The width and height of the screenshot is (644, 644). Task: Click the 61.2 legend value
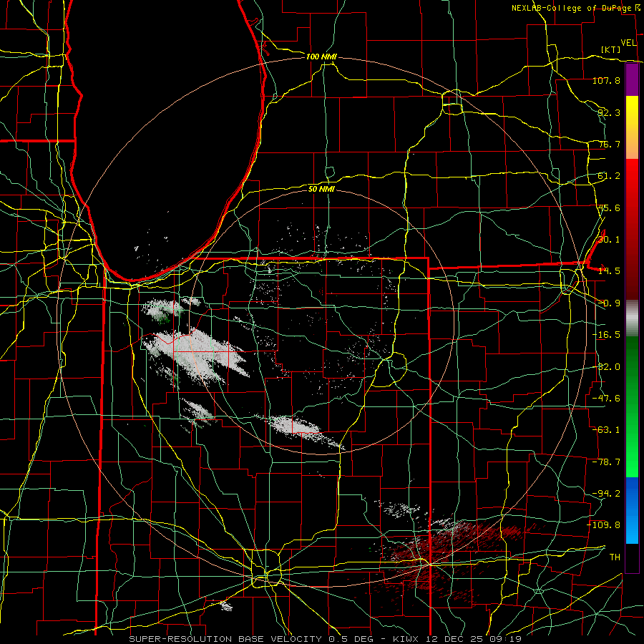coord(609,176)
